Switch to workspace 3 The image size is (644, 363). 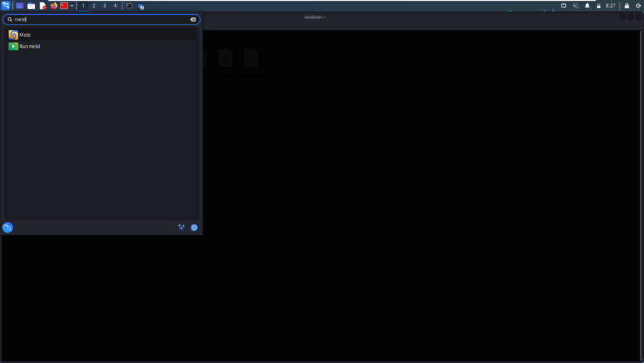pyautogui.click(x=104, y=6)
